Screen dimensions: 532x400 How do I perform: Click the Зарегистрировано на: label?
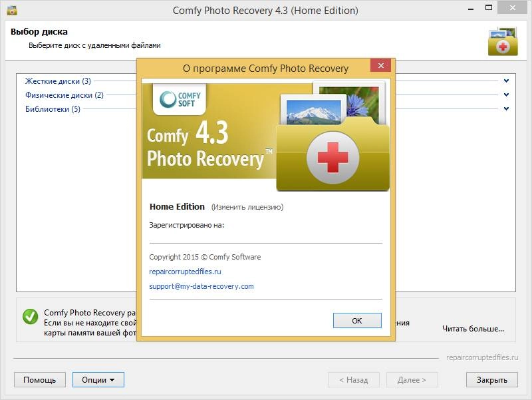(187, 225)
